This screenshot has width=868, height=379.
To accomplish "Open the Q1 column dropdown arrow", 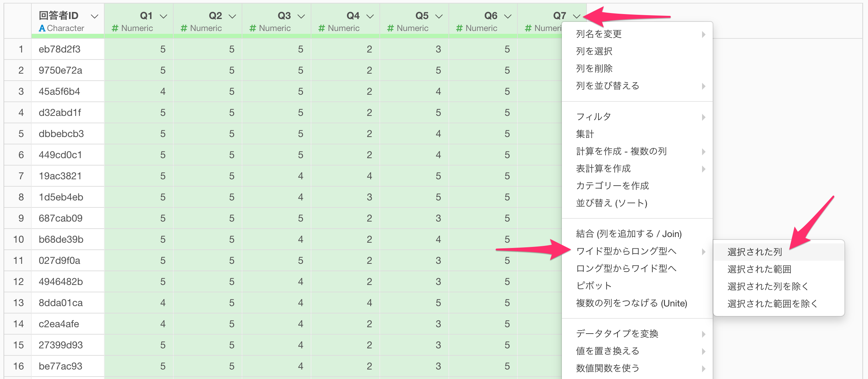I will [163, 16].
